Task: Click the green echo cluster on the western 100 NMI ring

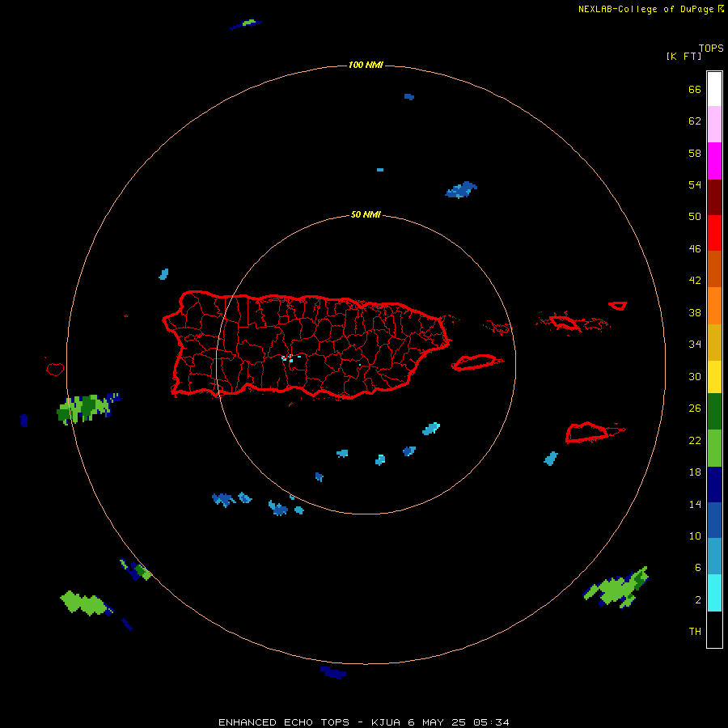Action: 88,408
